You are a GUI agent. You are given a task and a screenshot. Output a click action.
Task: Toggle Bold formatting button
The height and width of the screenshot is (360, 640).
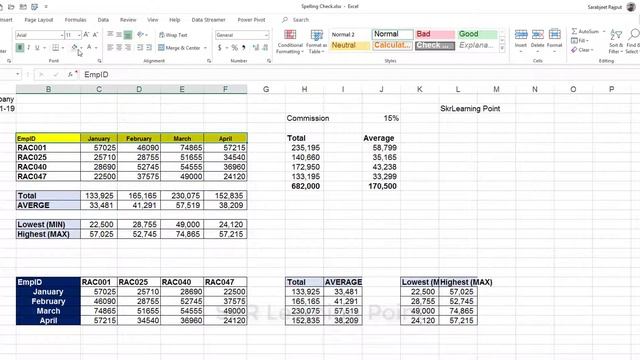tap(20, 48)
